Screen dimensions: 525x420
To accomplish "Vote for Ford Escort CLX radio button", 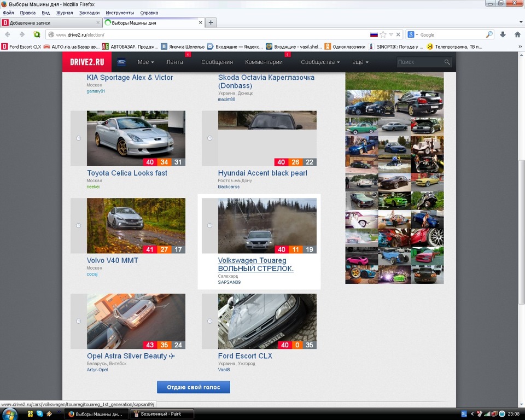I will coord(209,321).
